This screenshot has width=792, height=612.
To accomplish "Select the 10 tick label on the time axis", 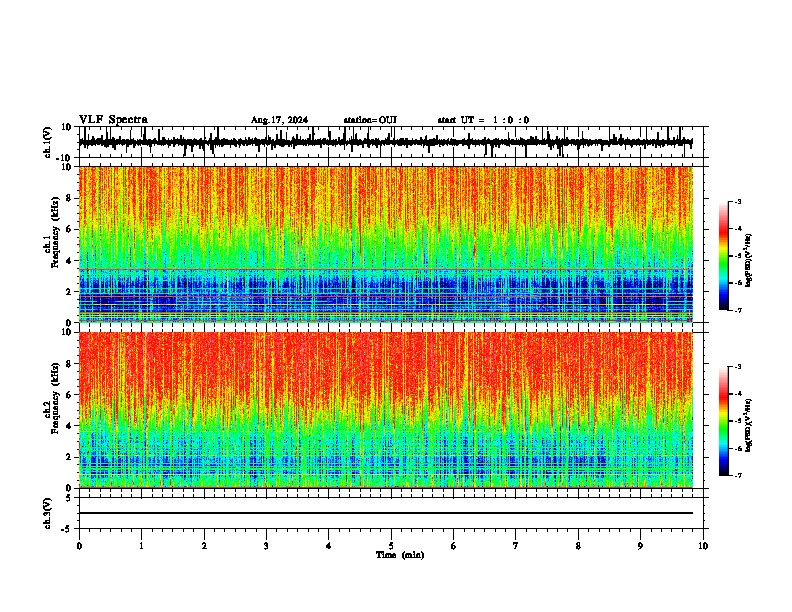I will 703,546.
